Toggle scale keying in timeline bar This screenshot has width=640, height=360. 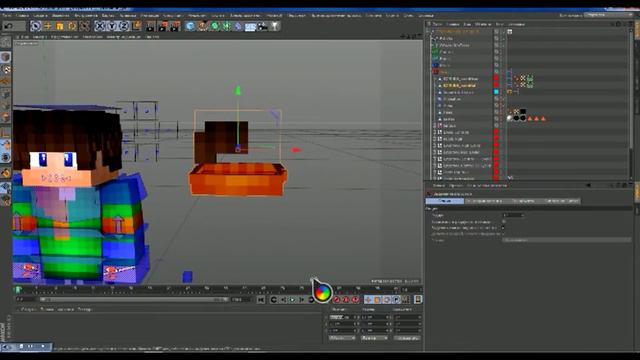[x=377, y=300]
